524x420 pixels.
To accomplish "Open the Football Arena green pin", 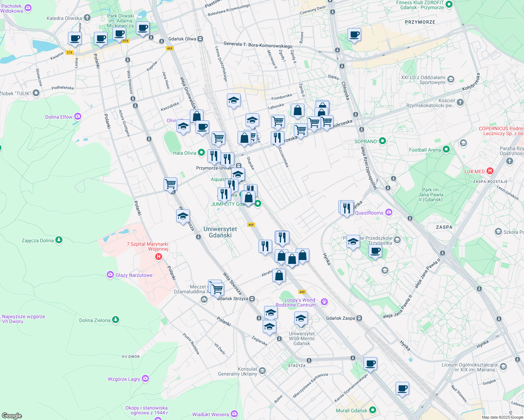I will point(446,149).
